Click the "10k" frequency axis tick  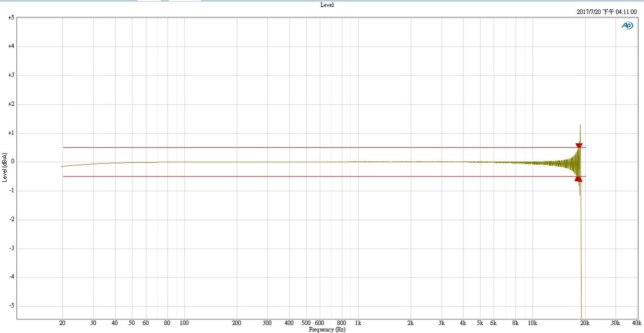[x=532, y=323]
